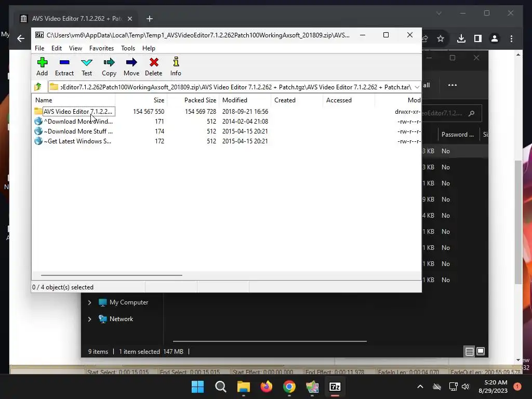532x399 pixels.
Task: Open the Favorites menu
Action: [x=101, y=48]
